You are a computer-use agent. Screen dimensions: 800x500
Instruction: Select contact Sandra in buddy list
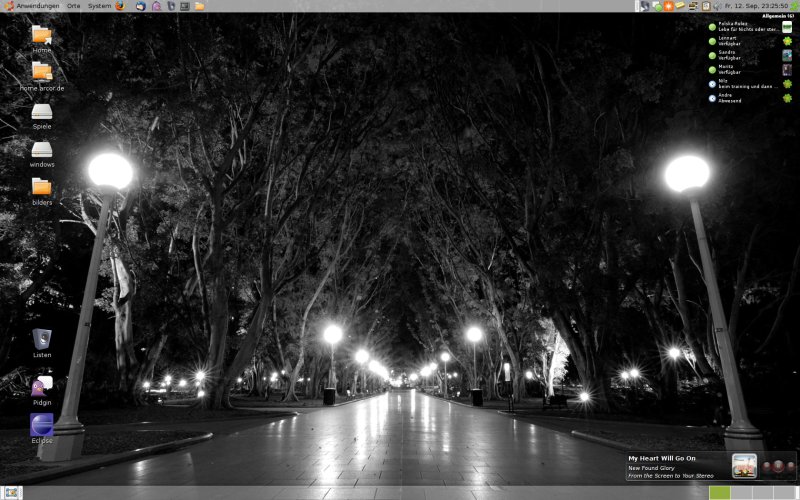[x=729, y=55]
